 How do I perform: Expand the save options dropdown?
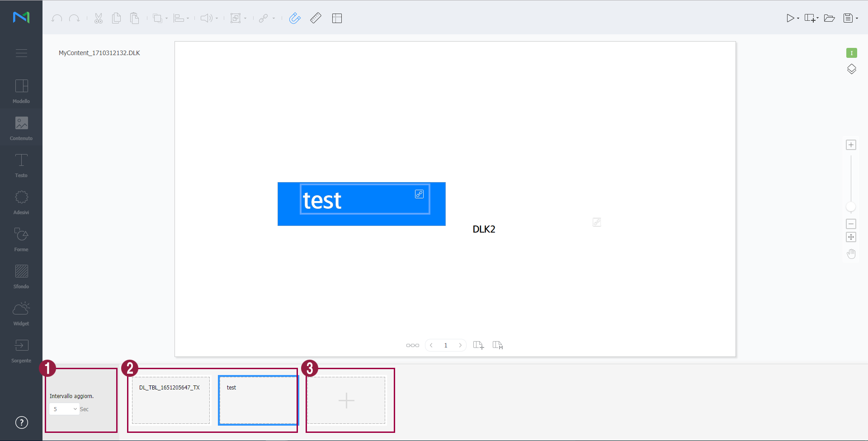tap(857, 19)
